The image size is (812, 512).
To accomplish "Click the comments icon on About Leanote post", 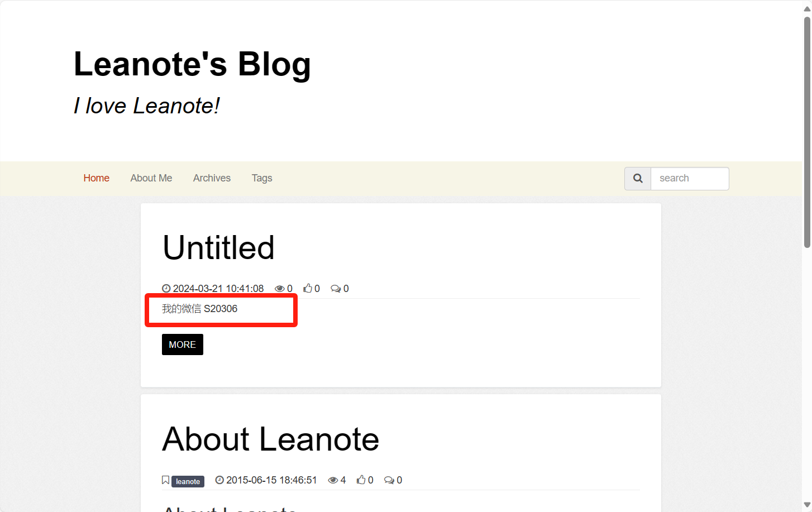I will click(389, 480).
